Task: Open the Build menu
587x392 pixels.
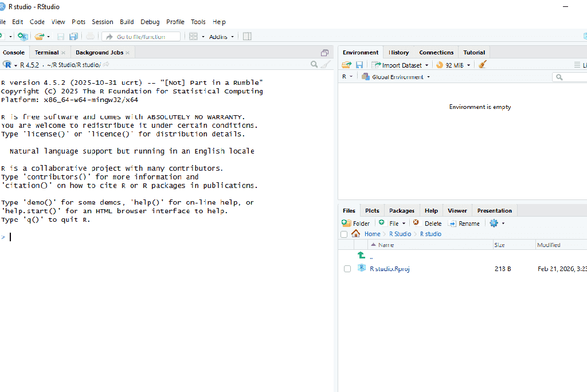Action: [127, 22]
